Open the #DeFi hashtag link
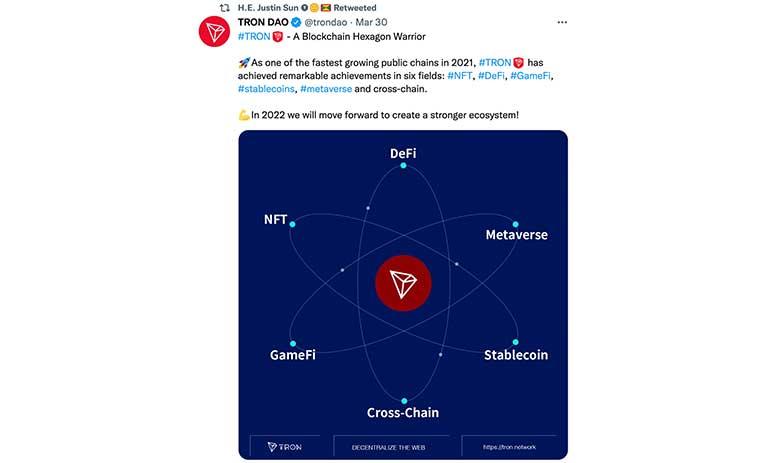768x463 pixels. (x=491, y=75)
